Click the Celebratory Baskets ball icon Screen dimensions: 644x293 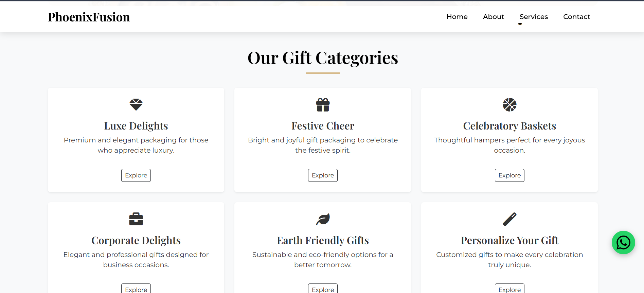(509, 105)
